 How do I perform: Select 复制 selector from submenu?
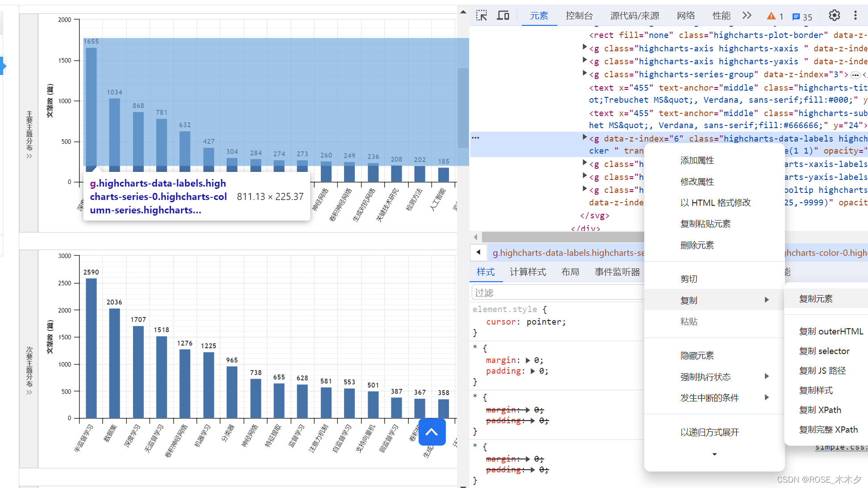click(824, 351)
